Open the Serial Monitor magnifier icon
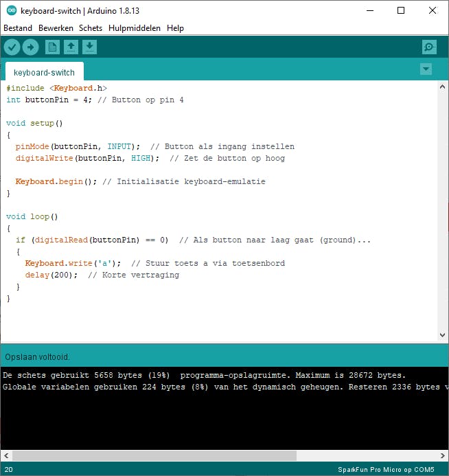 tap(429, 47)
